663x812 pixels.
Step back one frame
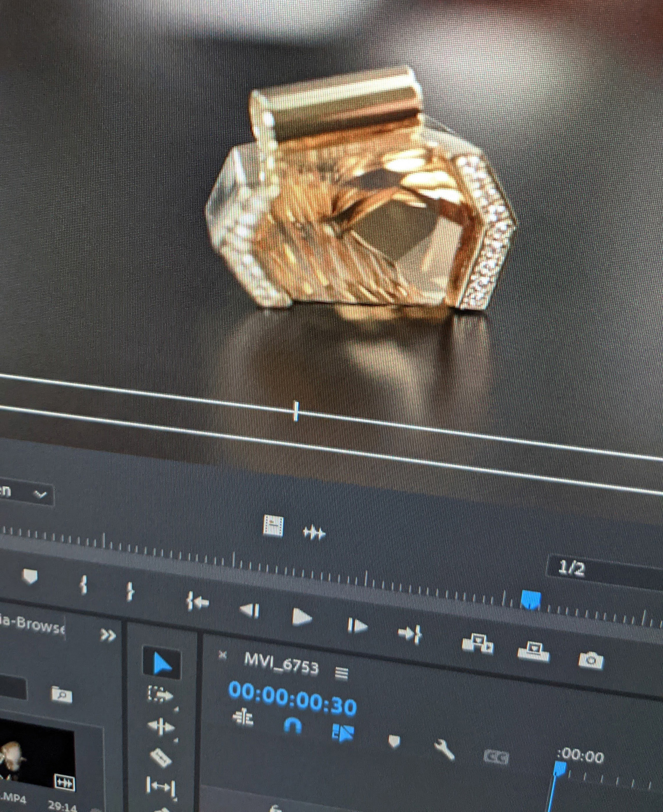(x=250, y=610)
